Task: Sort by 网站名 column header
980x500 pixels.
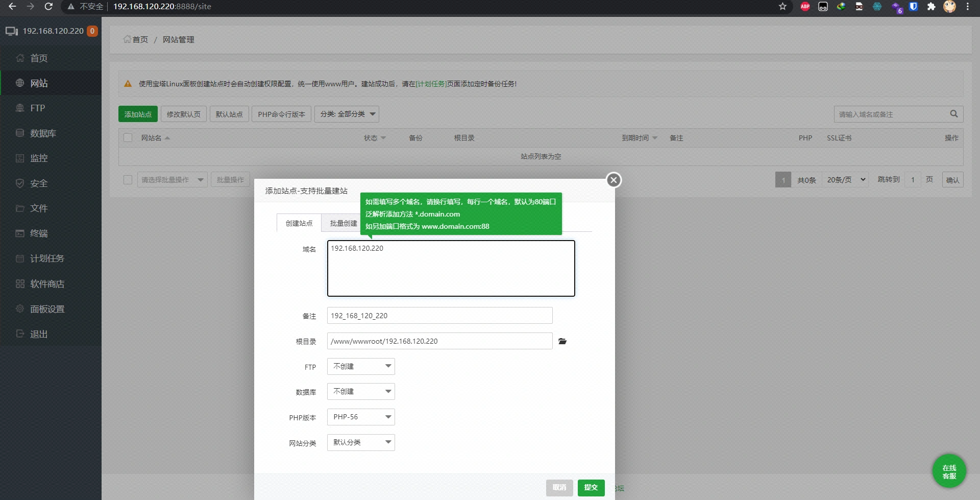Action: click(x=155, y=138)
